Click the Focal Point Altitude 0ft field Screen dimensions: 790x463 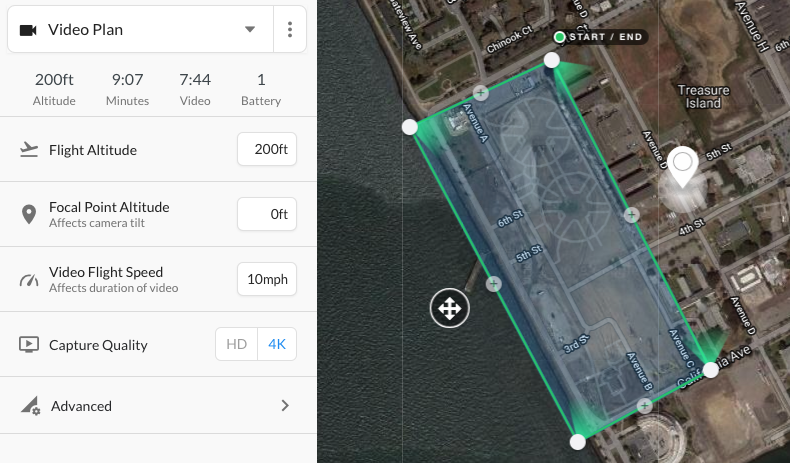tap(267, 214)
